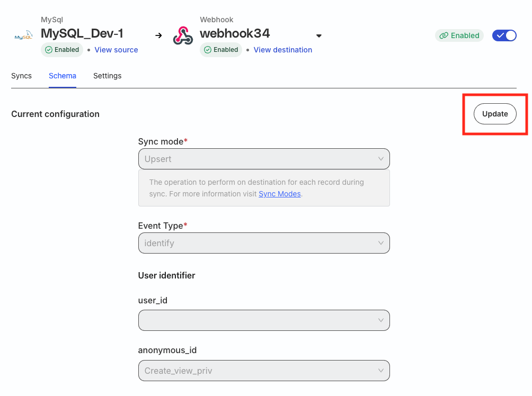
Task: Click the Enabled badge under webhook34
Action: click(221, 50)
